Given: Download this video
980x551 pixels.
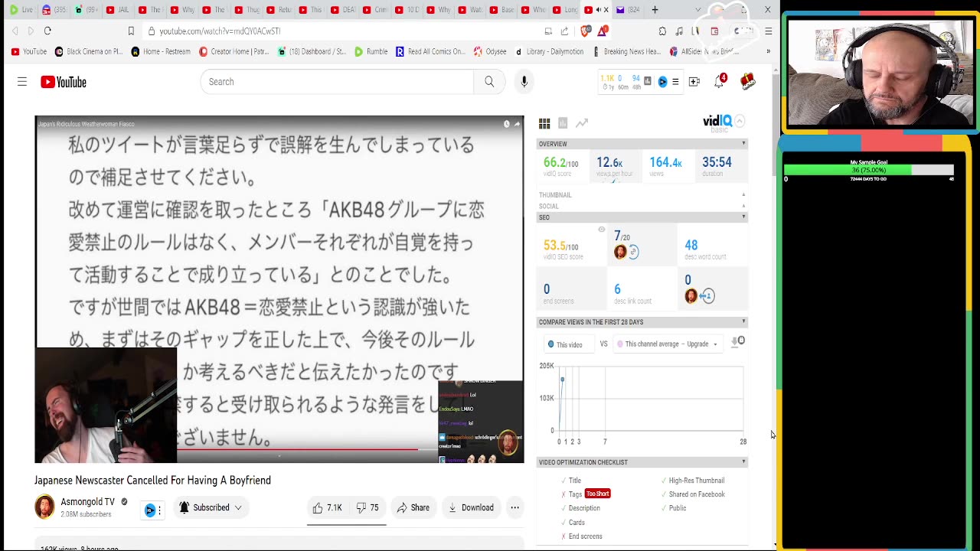Looking at the screenshot, I should coord(471,507).
